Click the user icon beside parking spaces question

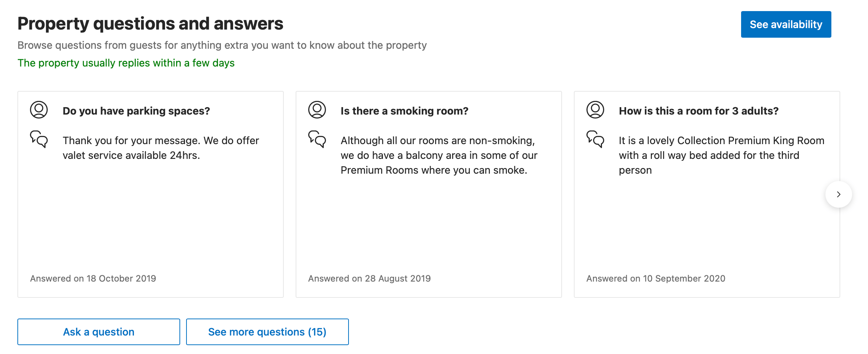38,110
